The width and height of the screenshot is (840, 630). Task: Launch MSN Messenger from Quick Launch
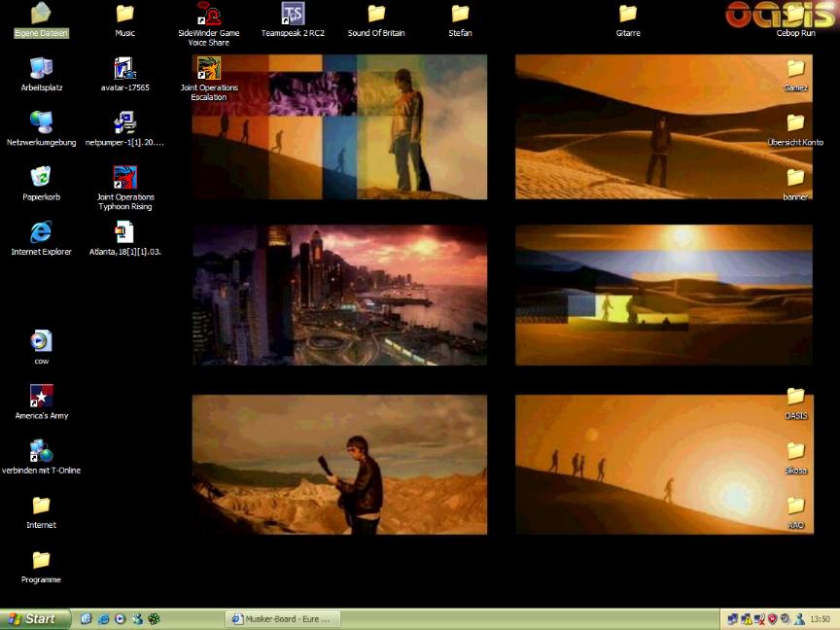[x=138, y=619]
